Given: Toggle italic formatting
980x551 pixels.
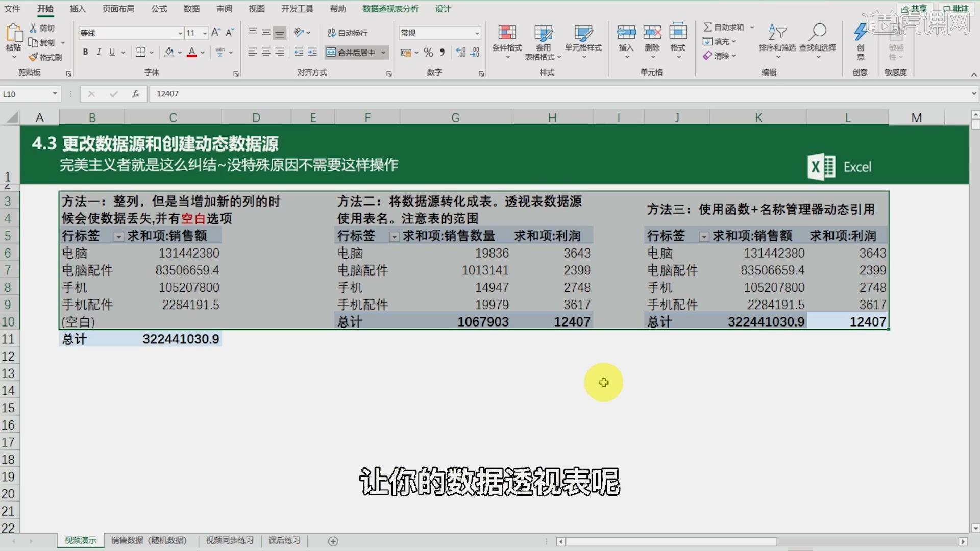Looking at the screenshot, I should 99,52.
